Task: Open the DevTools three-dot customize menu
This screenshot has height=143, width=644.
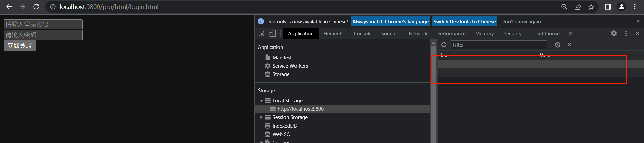Action: [x=626, y=33]
